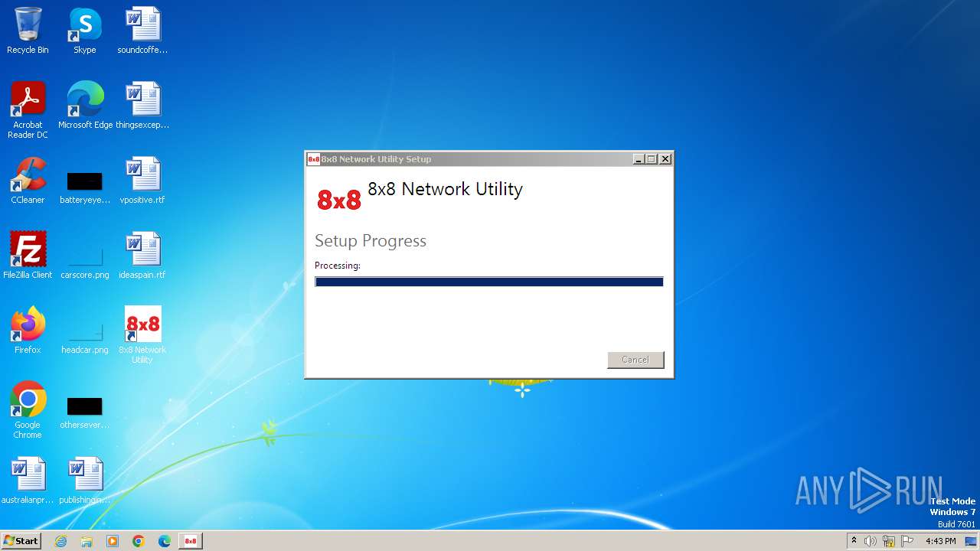Click the 8x8 setup title bar icon

coord(313,159)
